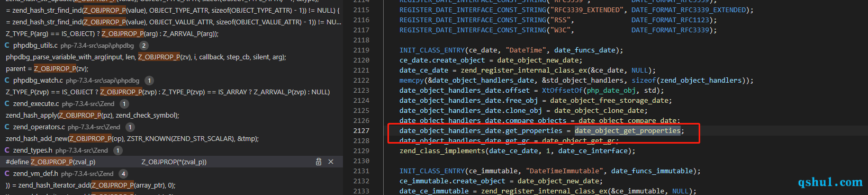The height and width of the screenshot is (195, 868).
Task: Click the qshu1.com watermark link
Action: 830,182
